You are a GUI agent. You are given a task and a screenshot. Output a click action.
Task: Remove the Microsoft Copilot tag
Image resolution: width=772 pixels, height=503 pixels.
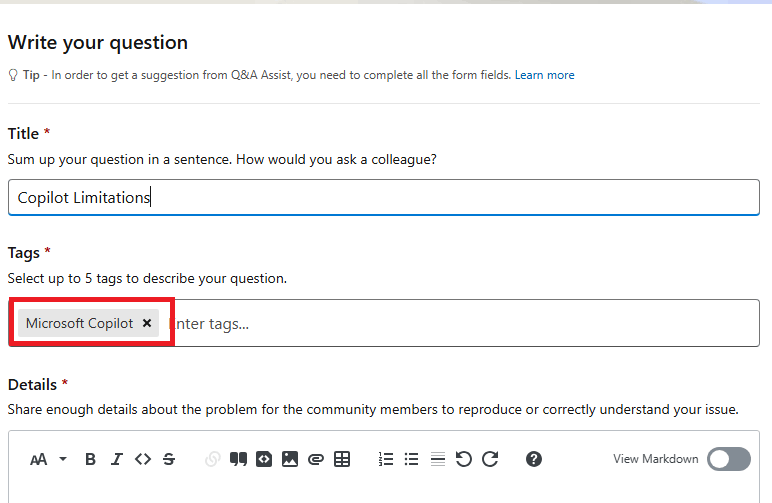click(147, 323)
